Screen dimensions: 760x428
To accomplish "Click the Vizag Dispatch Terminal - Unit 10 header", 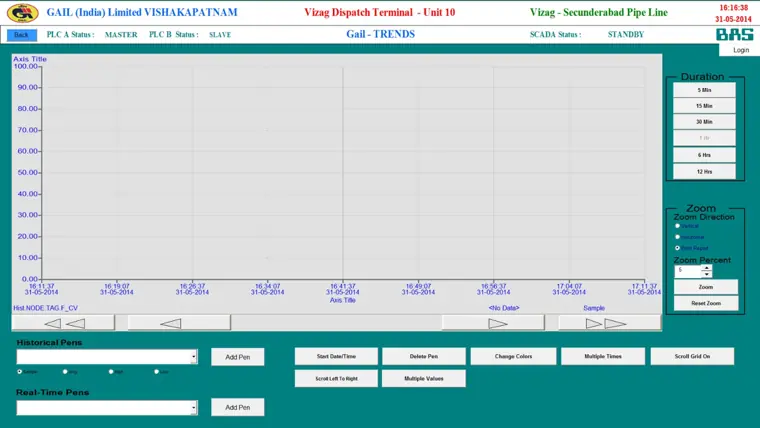I will point(380,12).
